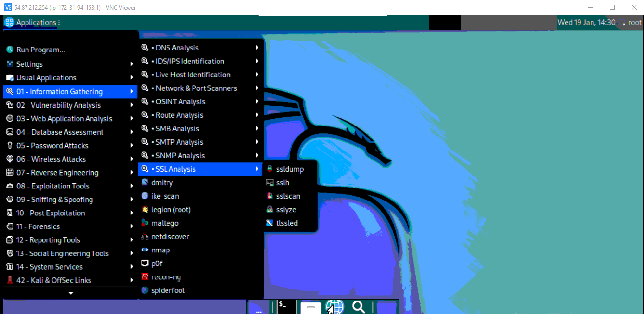Expand 14 - System Services submenu

point(70,267)
